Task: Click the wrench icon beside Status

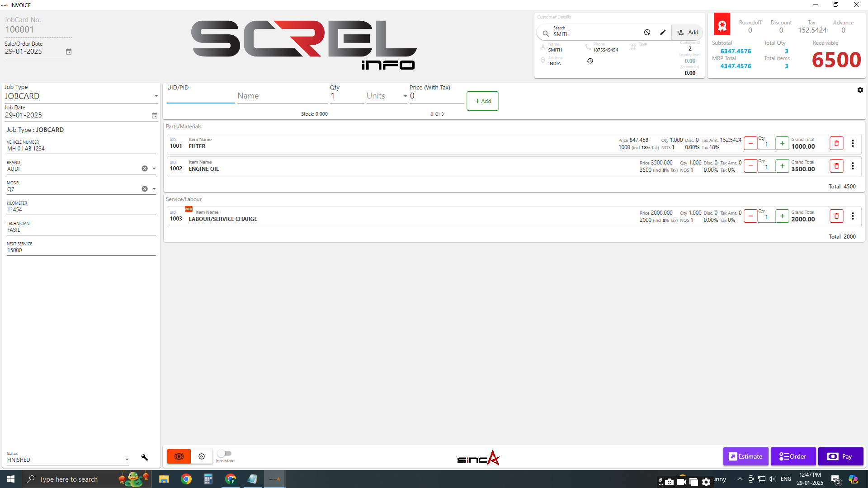Action: coord(145,457)
